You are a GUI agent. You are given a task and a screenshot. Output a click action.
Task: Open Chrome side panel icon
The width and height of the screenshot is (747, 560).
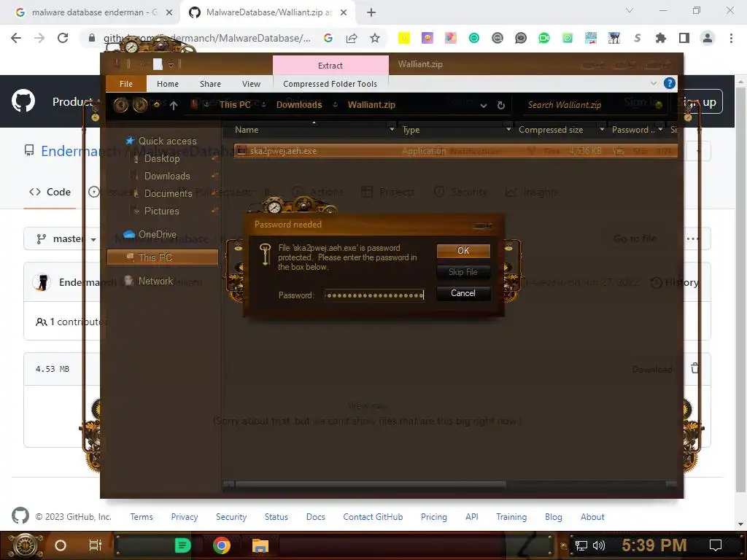pos(684,38)
